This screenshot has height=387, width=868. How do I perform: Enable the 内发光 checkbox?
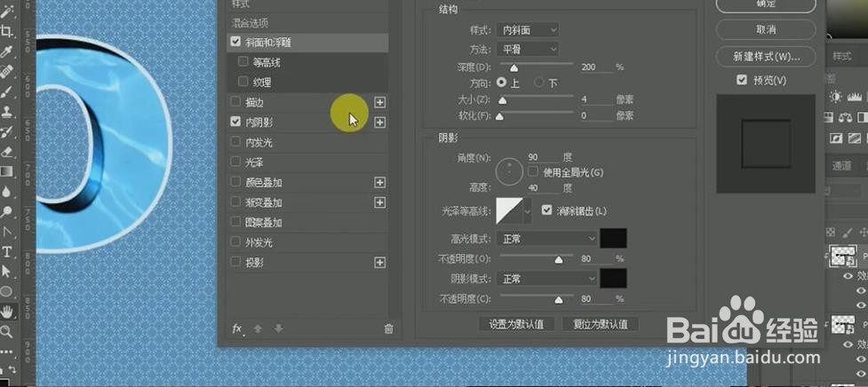click(235, 142)
